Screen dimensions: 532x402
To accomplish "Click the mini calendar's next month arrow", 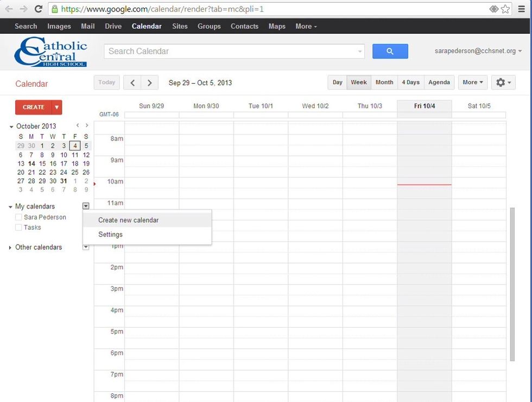I will (x=86, y=125).
